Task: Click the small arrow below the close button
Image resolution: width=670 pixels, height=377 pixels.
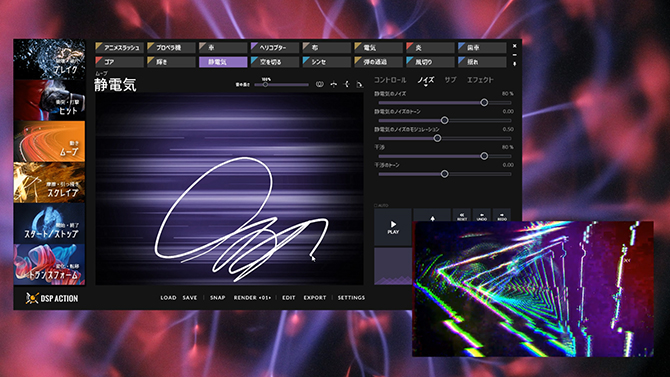Action: [514, 64]
